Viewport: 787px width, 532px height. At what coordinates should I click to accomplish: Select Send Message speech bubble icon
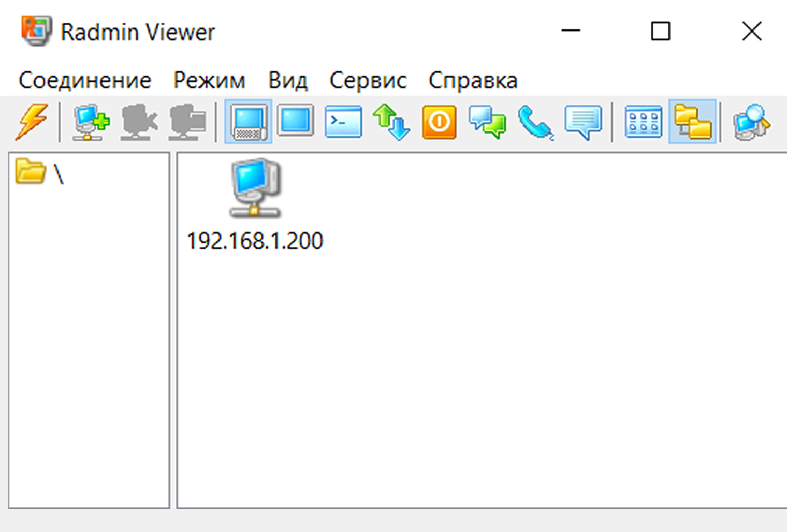click(584, 122)
